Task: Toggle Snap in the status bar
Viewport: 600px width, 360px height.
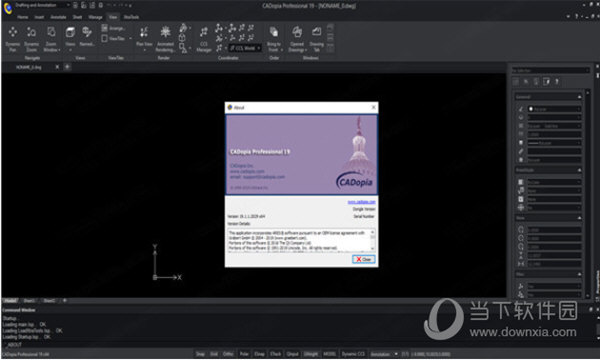Action: point(200,354)
